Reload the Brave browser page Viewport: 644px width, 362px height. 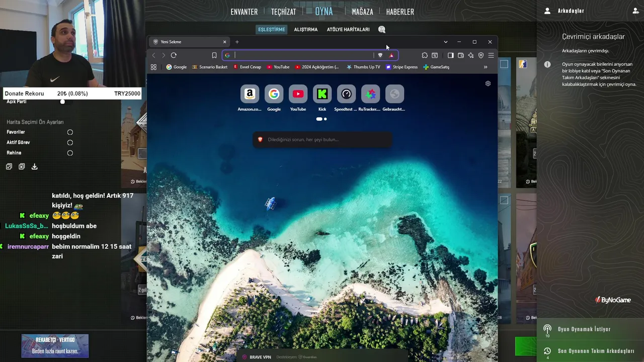174,55
